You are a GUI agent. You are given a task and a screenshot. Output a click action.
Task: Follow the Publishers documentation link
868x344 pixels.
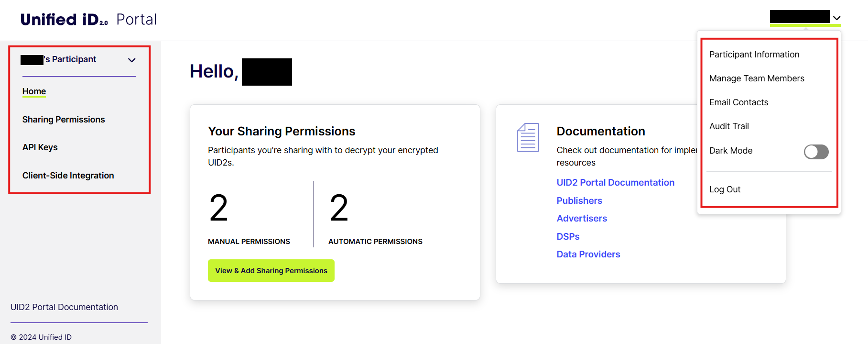coord(579,201)
